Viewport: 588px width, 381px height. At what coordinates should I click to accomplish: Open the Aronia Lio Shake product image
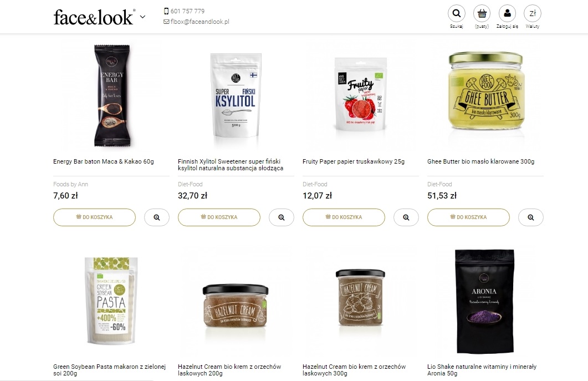[x=484, y=301]
